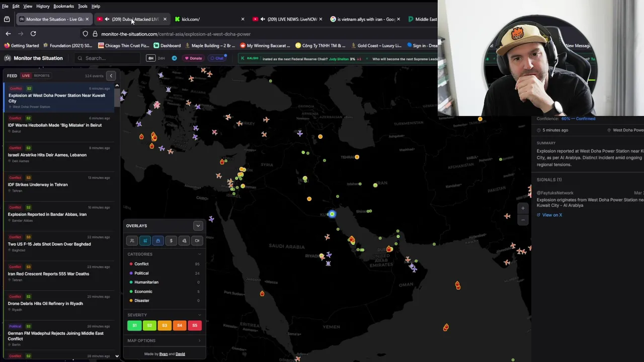
Task: Expand the Map Options section
Action: coord(164,341)
